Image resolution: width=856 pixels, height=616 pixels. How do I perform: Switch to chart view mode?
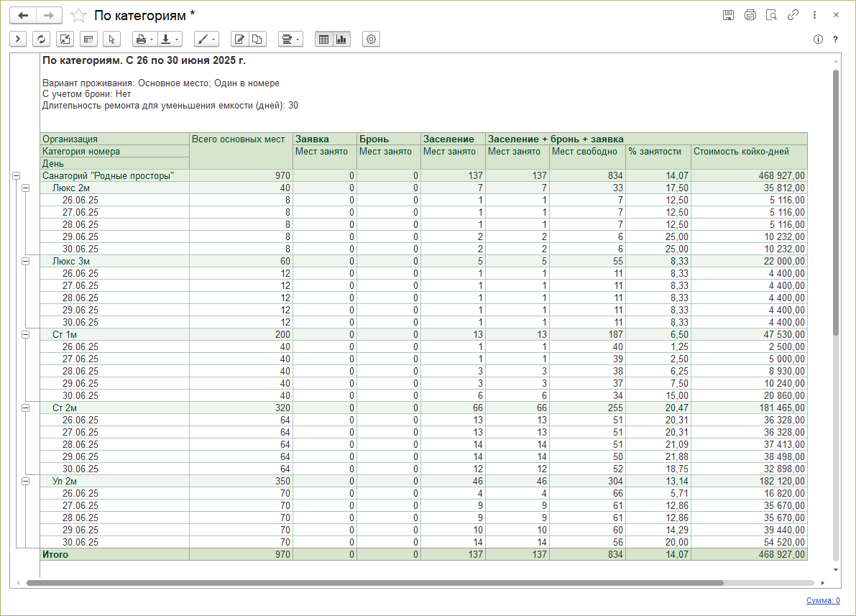341,39
